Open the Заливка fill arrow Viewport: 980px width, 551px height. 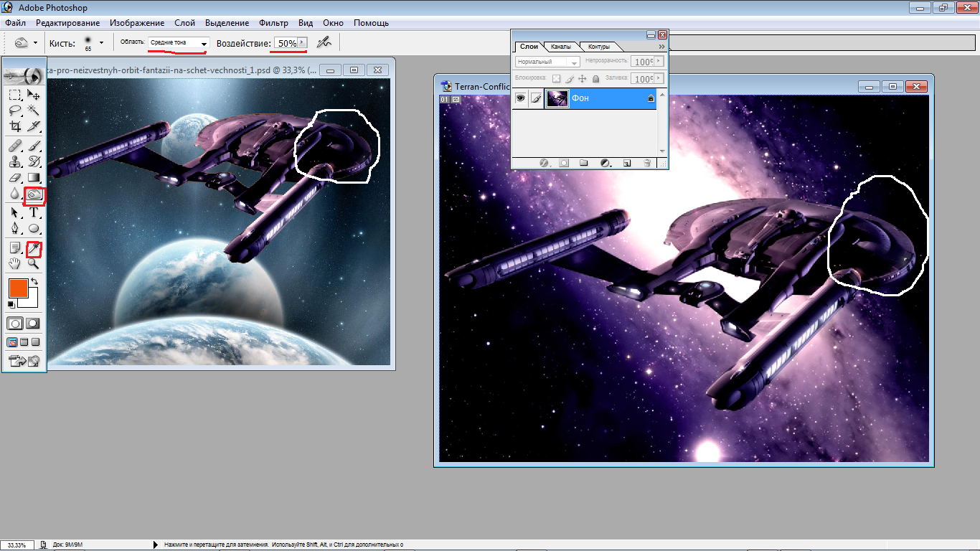pos(659,79)
